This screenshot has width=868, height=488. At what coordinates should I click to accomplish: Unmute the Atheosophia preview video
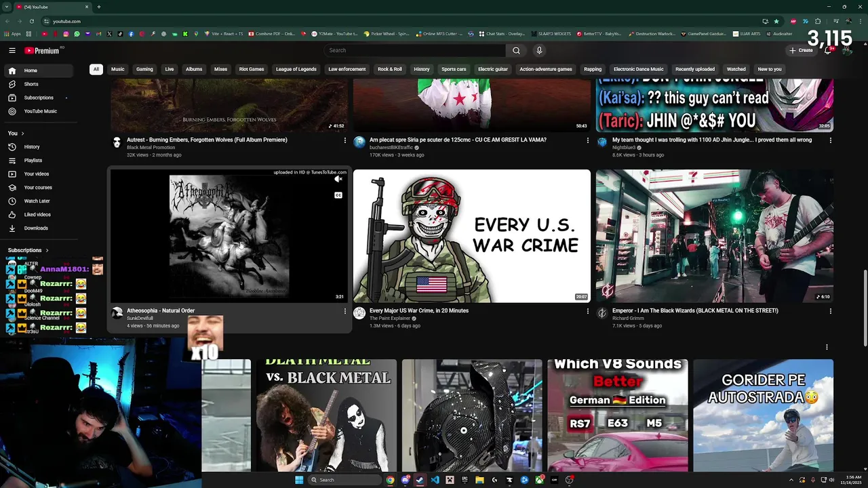point(338,180)
